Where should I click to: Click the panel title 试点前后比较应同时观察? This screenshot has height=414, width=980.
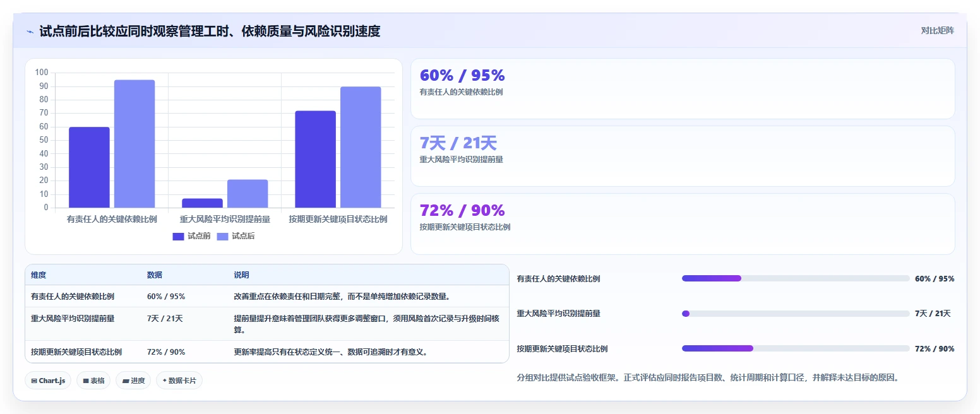pos(210,31)
